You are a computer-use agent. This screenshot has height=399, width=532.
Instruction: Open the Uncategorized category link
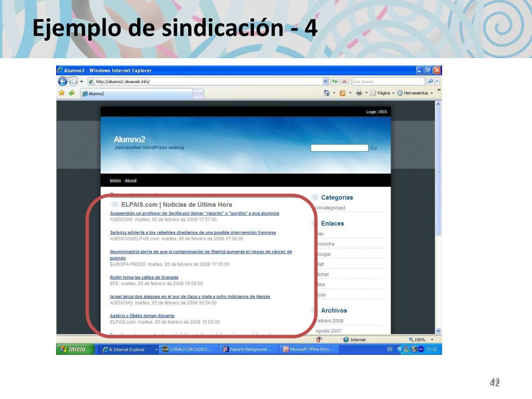[x=330, y=208]
